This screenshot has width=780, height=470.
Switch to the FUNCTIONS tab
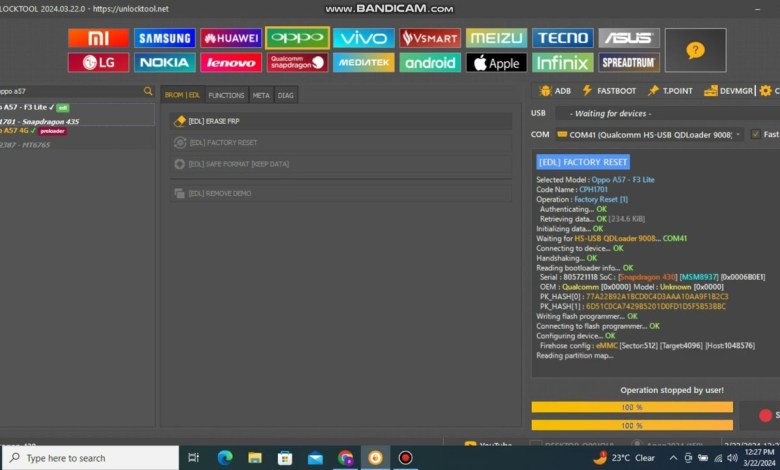click(226, 95)
